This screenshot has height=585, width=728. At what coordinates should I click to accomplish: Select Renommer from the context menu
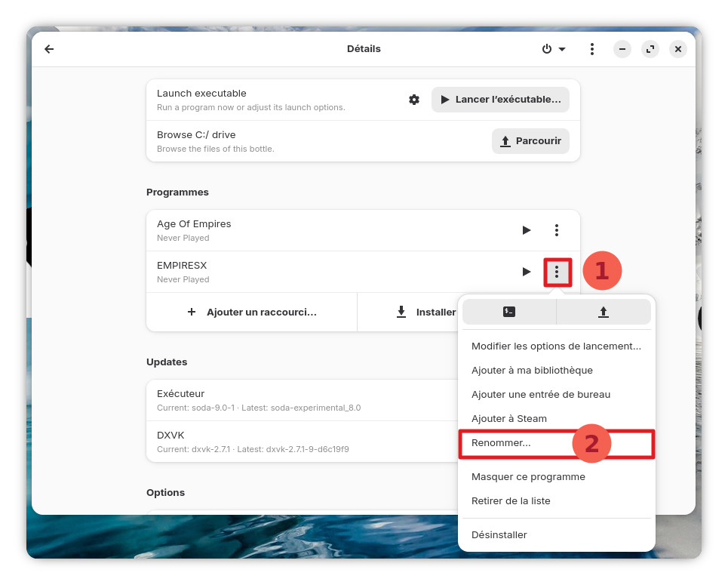click(x=501, y=443)
